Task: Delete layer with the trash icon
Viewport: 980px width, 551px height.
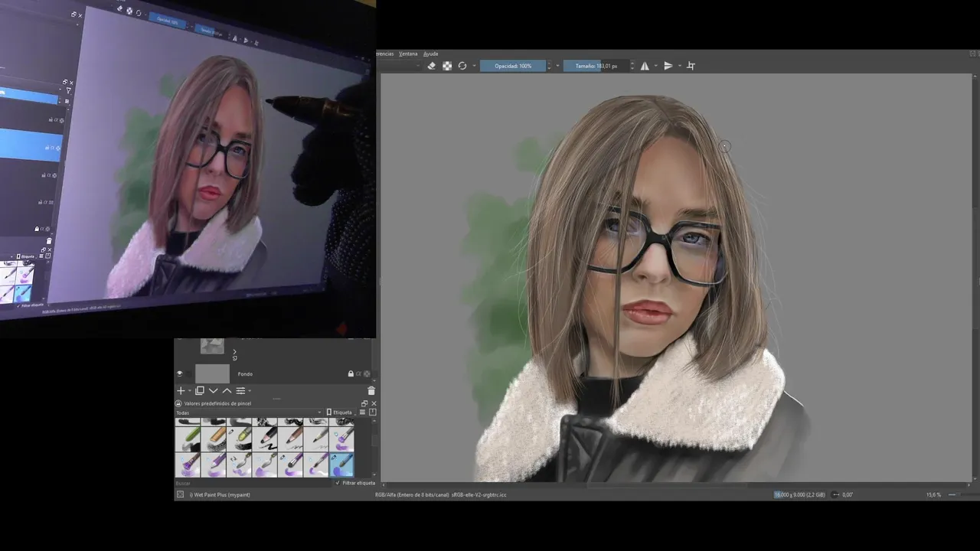Action: [371, 391]
